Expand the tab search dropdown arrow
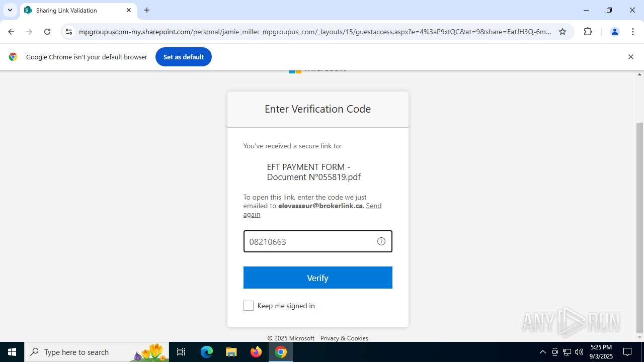Screen dimensions: 644x362 [x=10, y=10]
